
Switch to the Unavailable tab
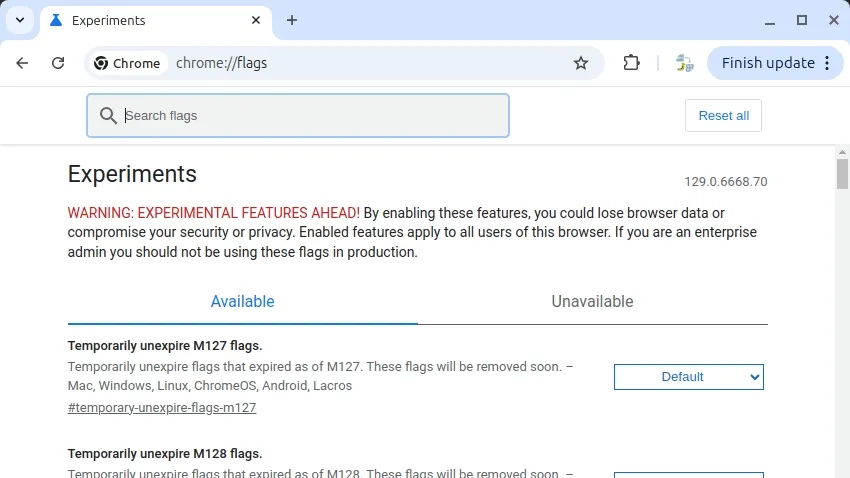coord(592,302)
